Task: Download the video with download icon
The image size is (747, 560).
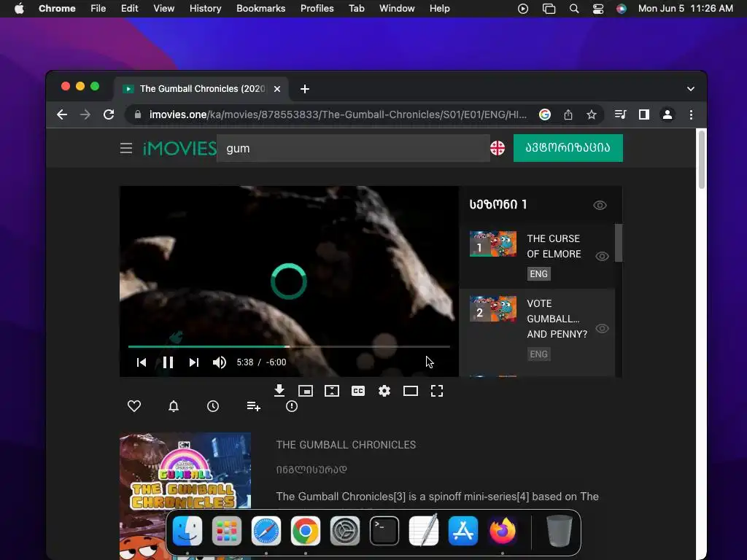Action: coord(279,391)
